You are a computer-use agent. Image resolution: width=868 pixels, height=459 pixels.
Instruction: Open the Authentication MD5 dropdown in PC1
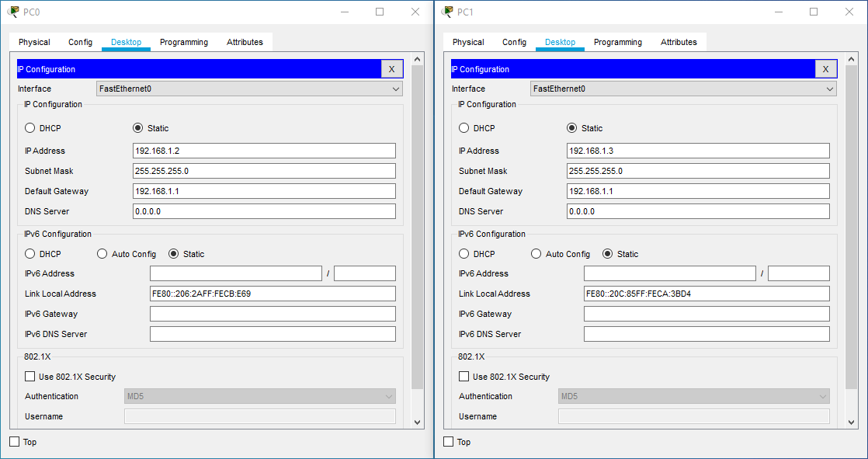[694, 396]
